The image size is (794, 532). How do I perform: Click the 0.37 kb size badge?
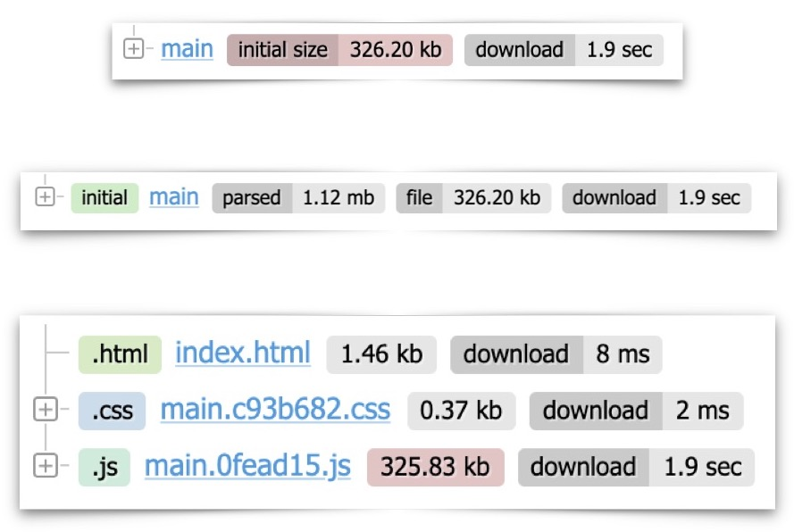(x=461, y=411)
